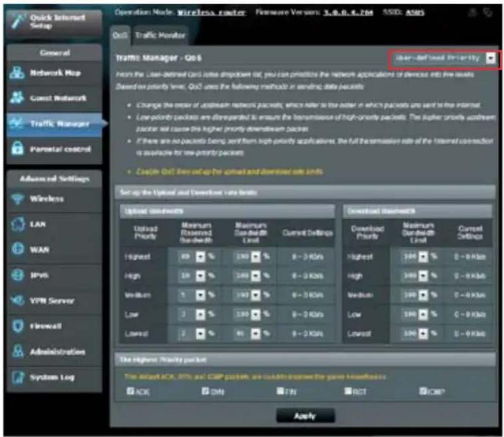Open Highest upload maximum bandwidth limit dropdown
The height and width of the screenshot is (437, 504).
click(247, 257)
